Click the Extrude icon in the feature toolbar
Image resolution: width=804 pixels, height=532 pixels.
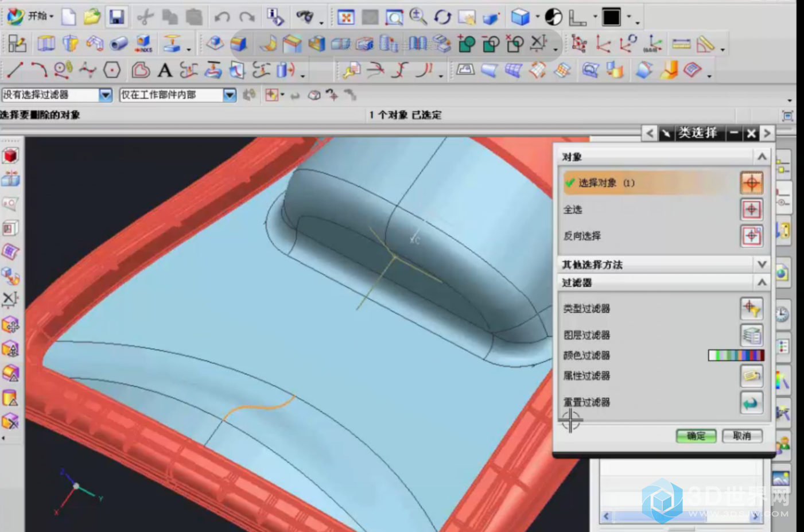click(x=46, y=44)
